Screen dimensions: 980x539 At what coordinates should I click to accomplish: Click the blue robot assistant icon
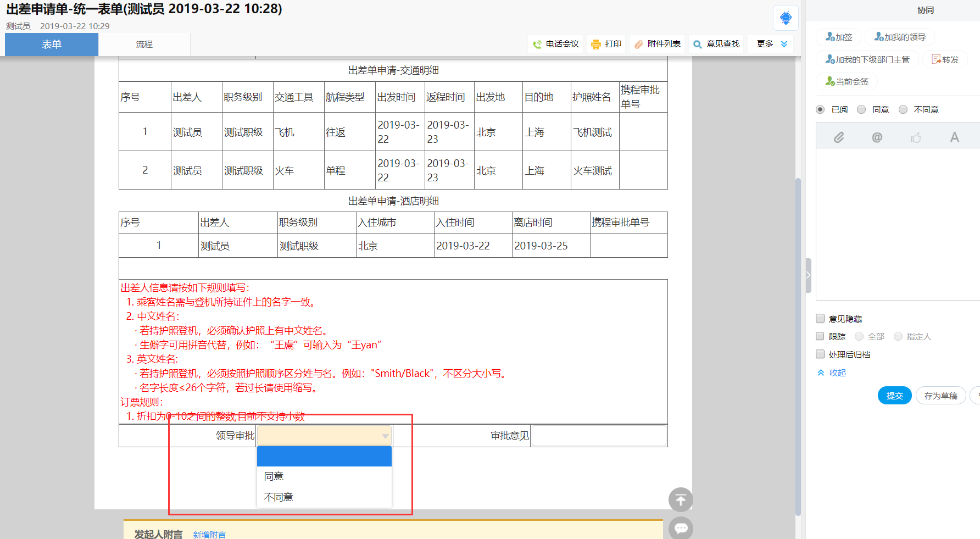pos(786,18)
